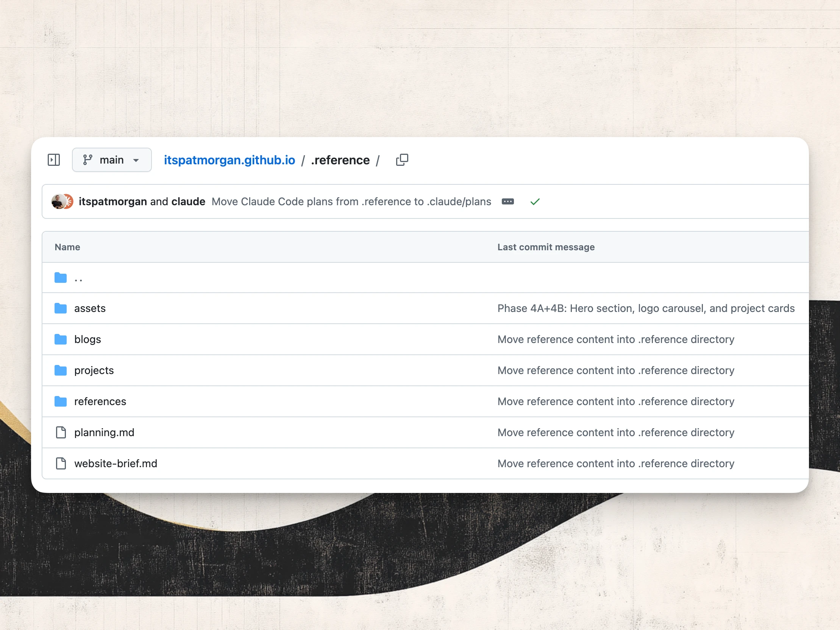The image size is (840, 630).
Task: Collapse the file tree side panel icon
Action: coord(54,160)
